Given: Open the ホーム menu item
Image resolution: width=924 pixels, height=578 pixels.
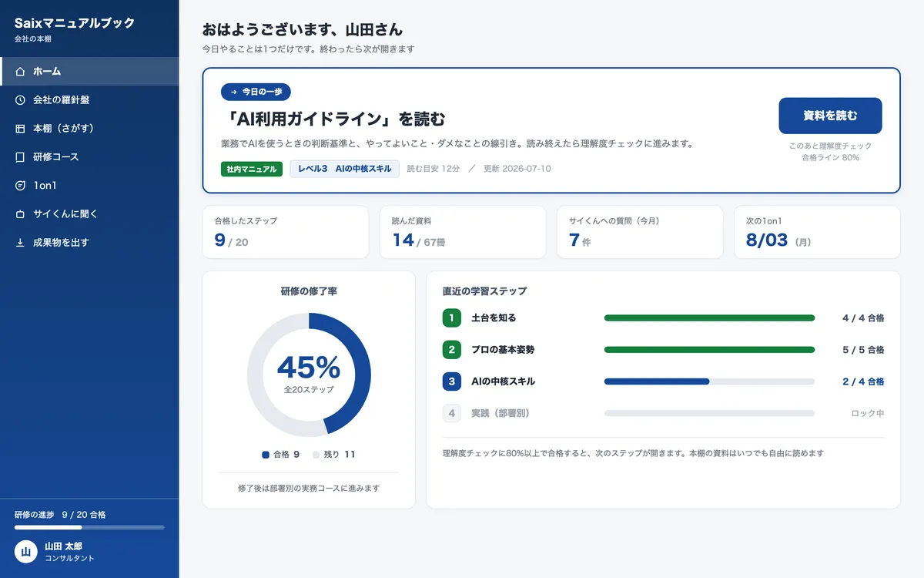Looking at the screenshot, I should click(x=89, y=72).
